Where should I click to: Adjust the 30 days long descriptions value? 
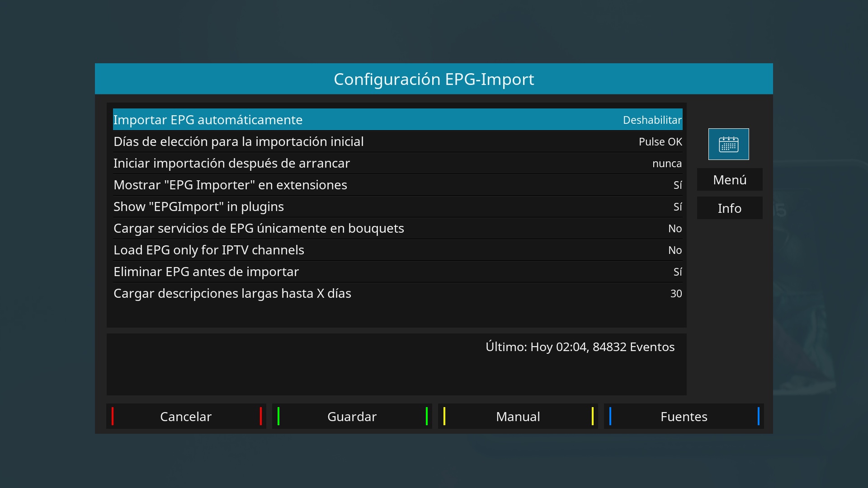676,294
